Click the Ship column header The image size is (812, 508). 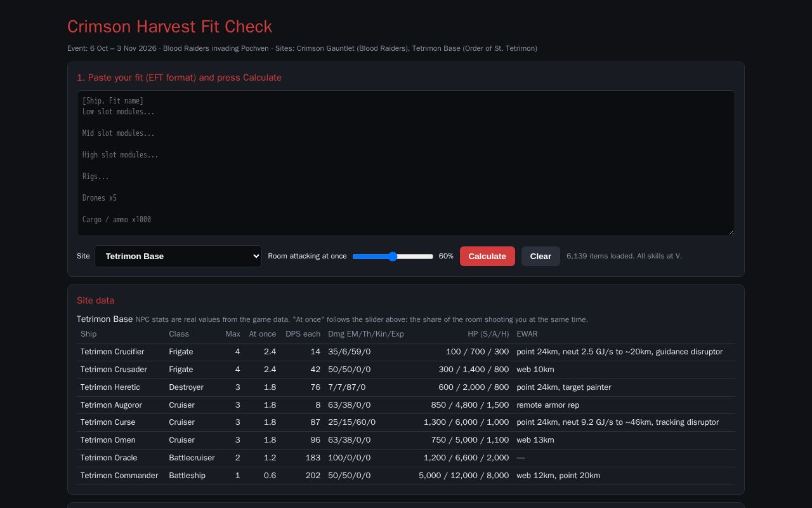(x=89, y=334)
